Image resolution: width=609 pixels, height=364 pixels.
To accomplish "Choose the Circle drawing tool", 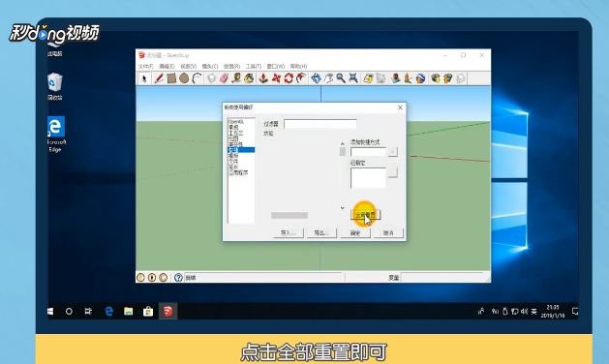I will coord(184,78).
